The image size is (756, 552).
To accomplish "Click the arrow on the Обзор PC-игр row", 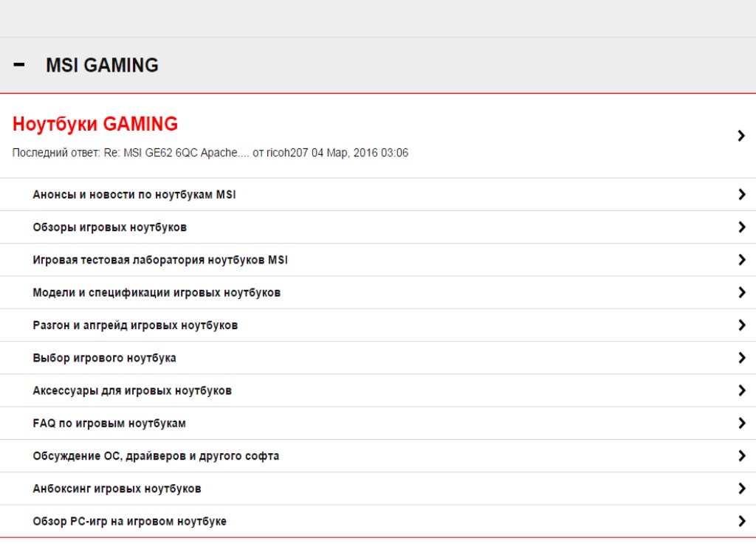I will [741, 522].
